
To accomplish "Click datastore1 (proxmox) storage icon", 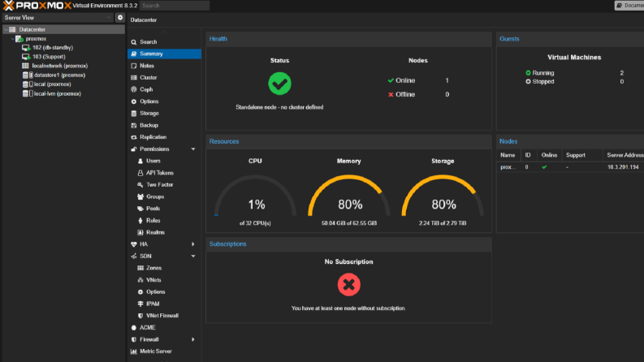I will [x=28, y=75].
